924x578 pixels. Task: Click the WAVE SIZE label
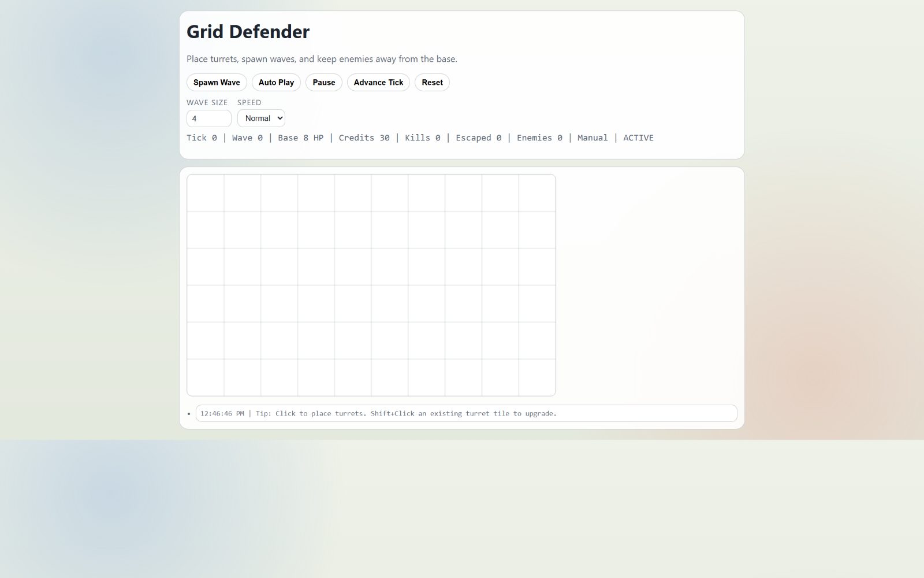click(207, 102)
